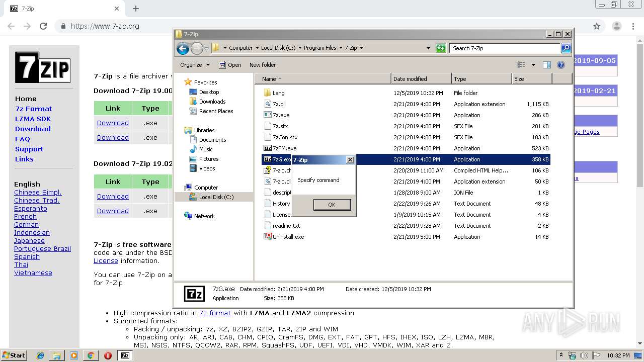The image size is (644, 362).
Task: Click the 7z taskbar button
Action: coord(125,355)
